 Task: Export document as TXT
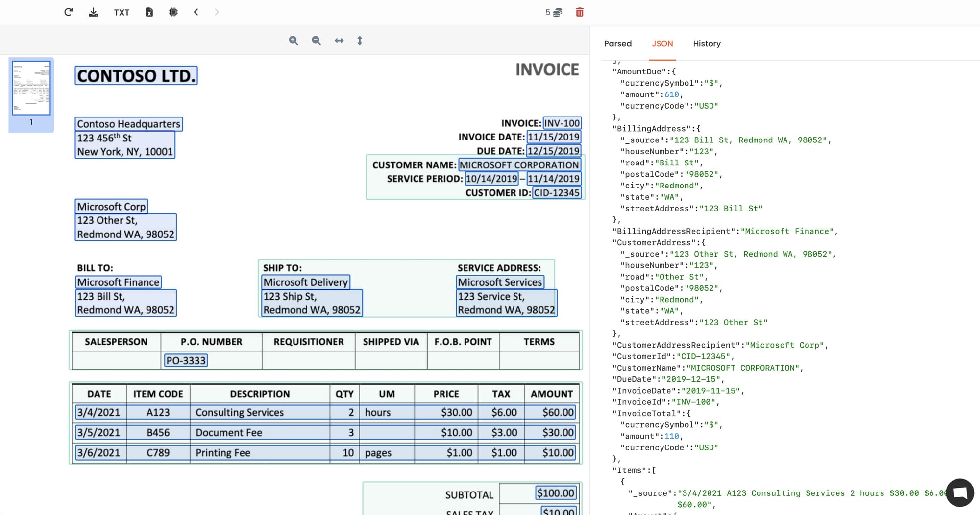[x=122, y=13]
